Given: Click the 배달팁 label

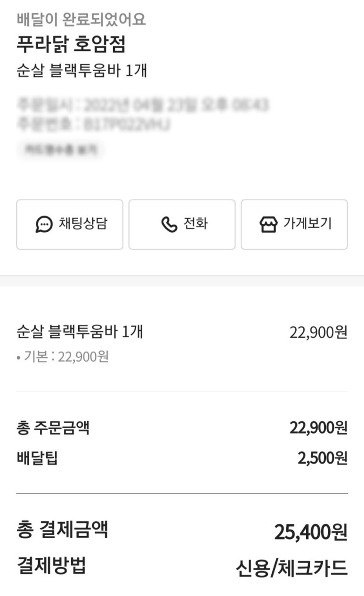Looking at the screenshot, I should (x=37, y=457).
